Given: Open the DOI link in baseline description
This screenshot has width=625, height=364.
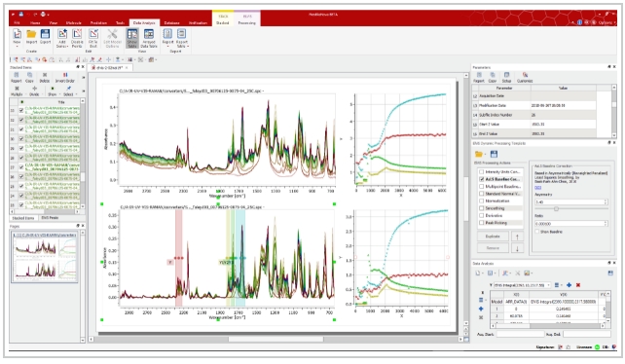Looking at the screenshot, I should (x=537, y=188).
